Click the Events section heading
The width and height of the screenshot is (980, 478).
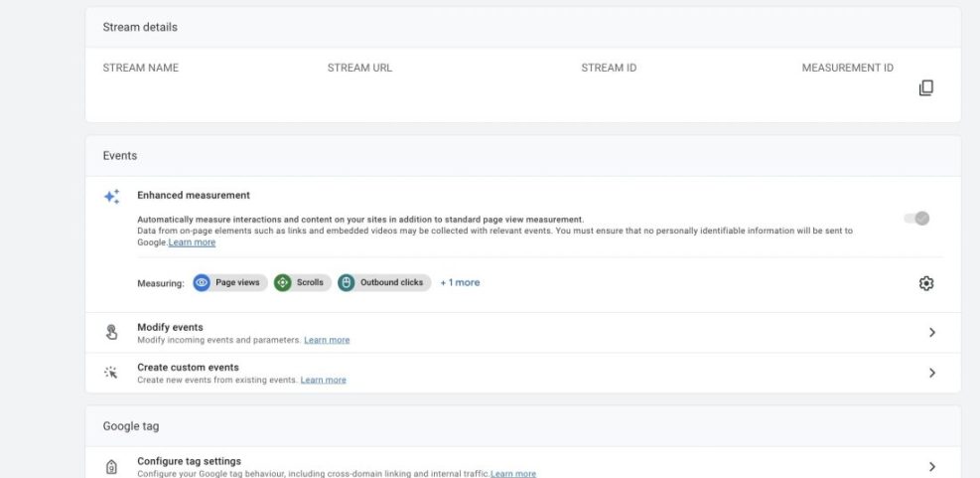120,156
